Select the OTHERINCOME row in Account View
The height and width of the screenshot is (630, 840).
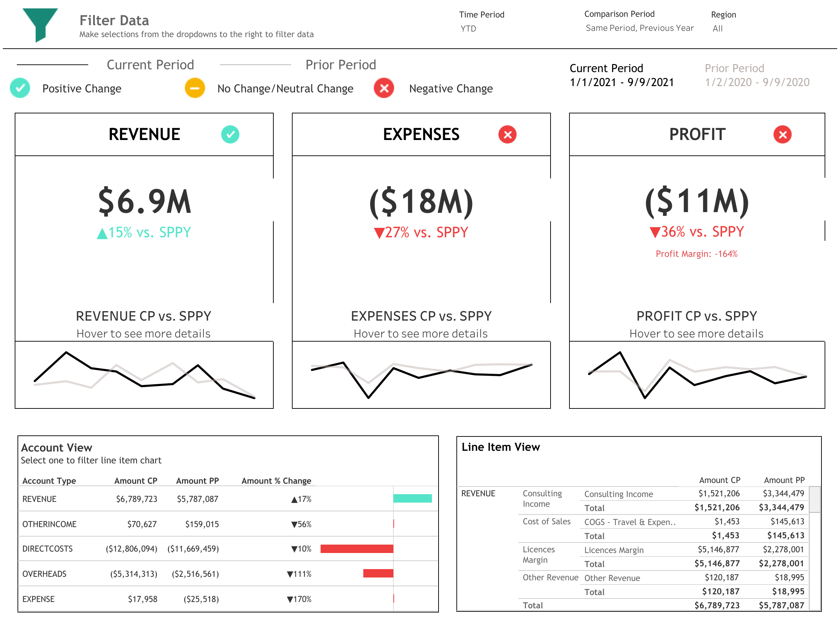tap(228, 524)
